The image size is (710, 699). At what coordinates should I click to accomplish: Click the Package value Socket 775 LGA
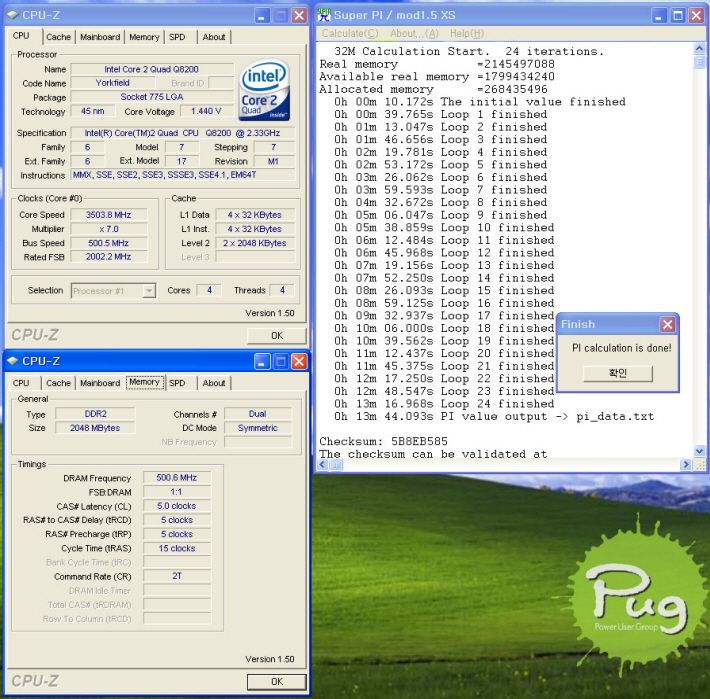pyautogui.click(x=152, y=97)
